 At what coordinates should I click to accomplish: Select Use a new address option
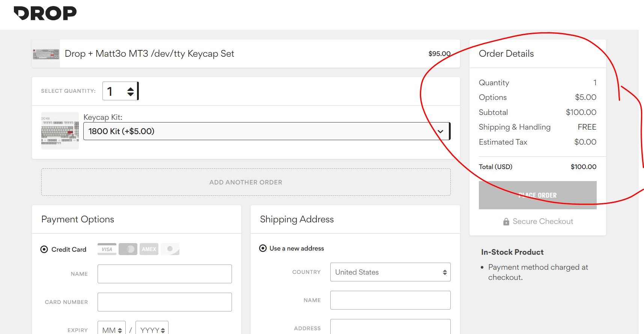[263, 248]
